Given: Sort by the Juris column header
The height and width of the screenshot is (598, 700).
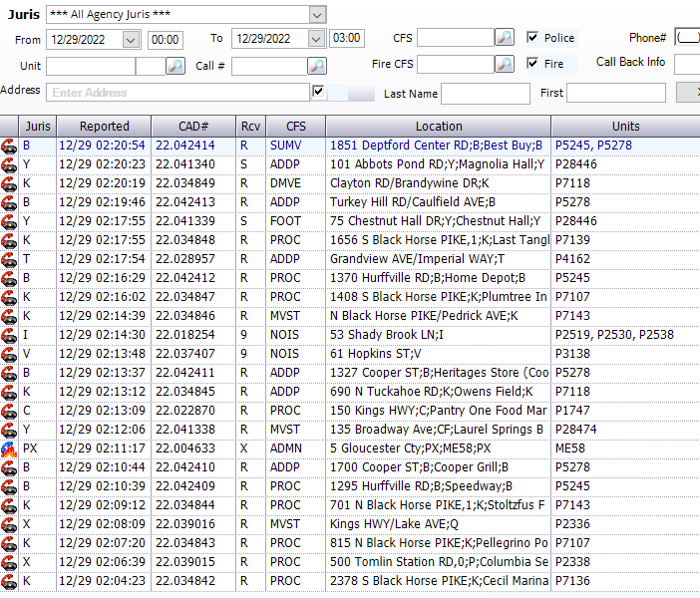Looking at the screenshot, I should (38, 127).
